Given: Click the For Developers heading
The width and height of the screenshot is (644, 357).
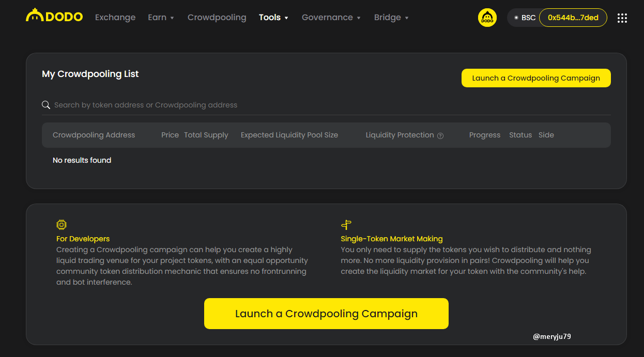Looking at the screenshot, I should (x=83, y=239).
